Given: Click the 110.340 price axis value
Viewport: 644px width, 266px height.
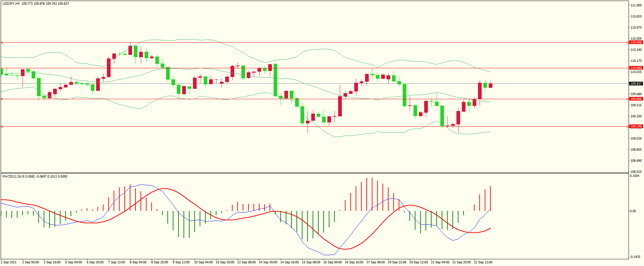Looking at the screenshot, I should tap(636, 50).
